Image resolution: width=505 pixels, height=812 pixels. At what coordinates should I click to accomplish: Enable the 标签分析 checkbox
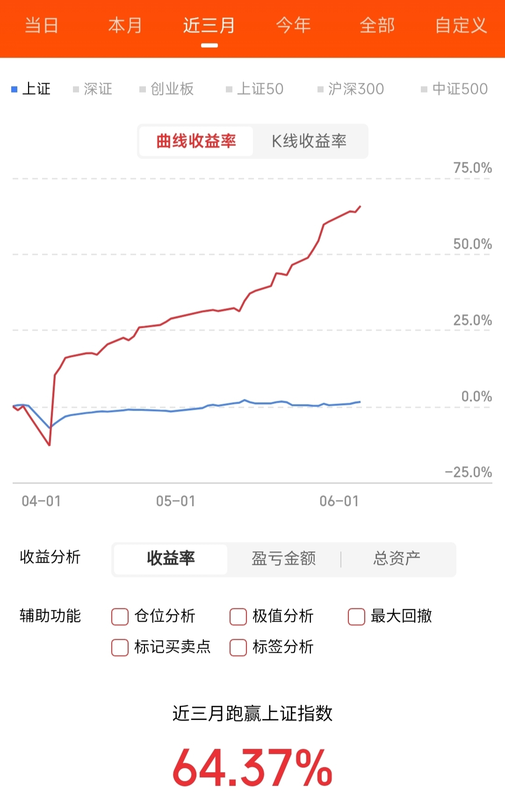click(238, 647)
